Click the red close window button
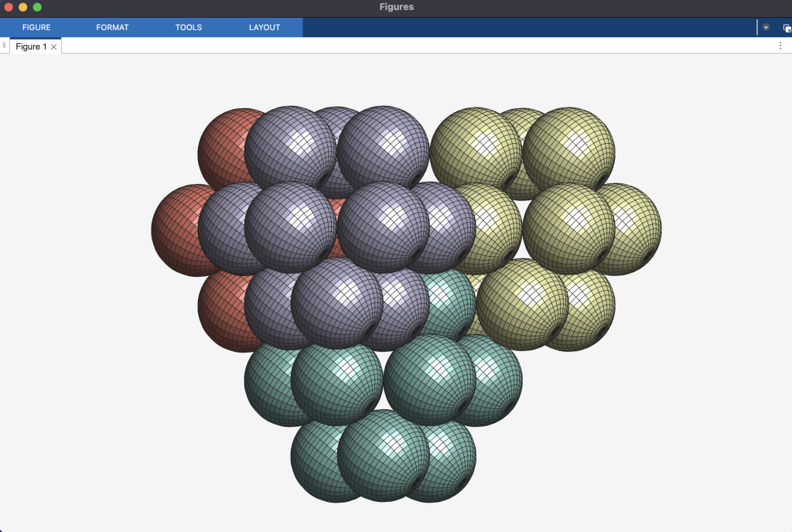Image resolution: width=792 pixels, height=532 pixels. [9, 7]
